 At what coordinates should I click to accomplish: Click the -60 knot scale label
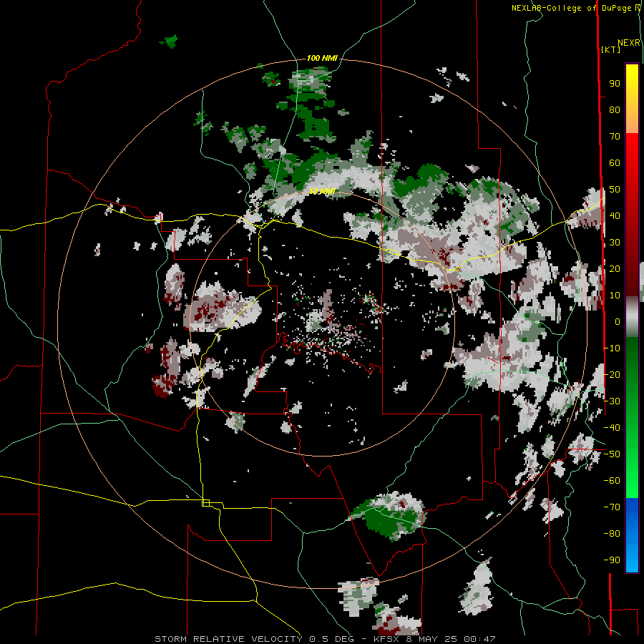coord(612,481)
